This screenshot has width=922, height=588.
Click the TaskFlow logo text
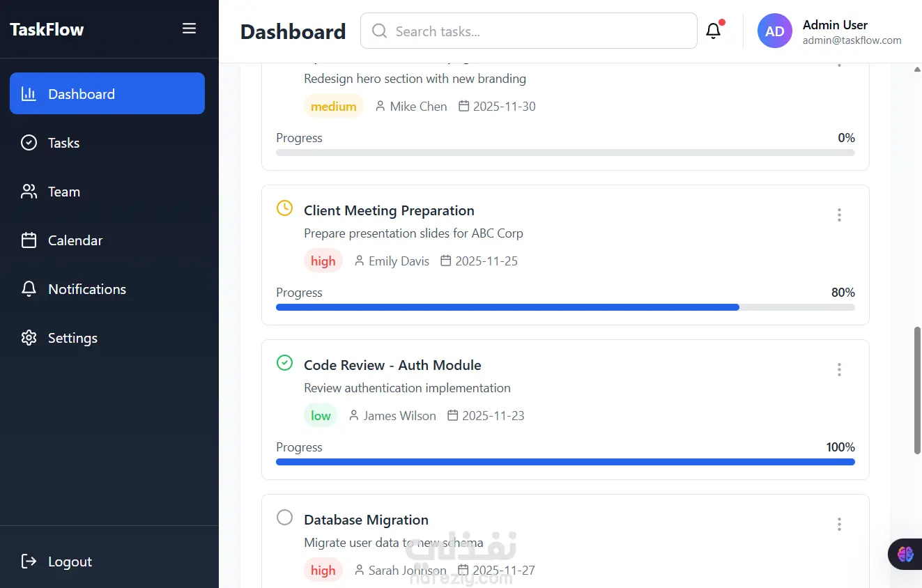47,29
